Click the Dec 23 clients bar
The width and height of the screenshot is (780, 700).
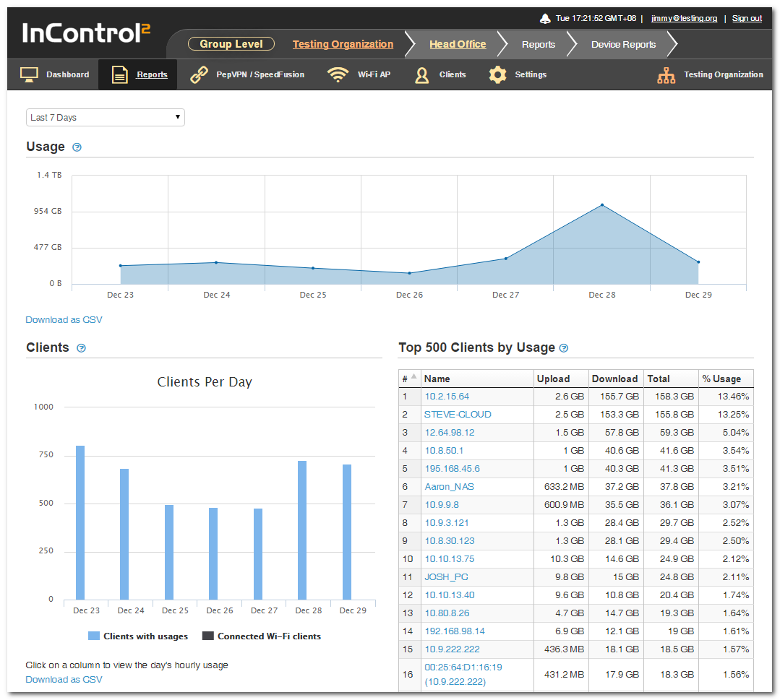80,522
